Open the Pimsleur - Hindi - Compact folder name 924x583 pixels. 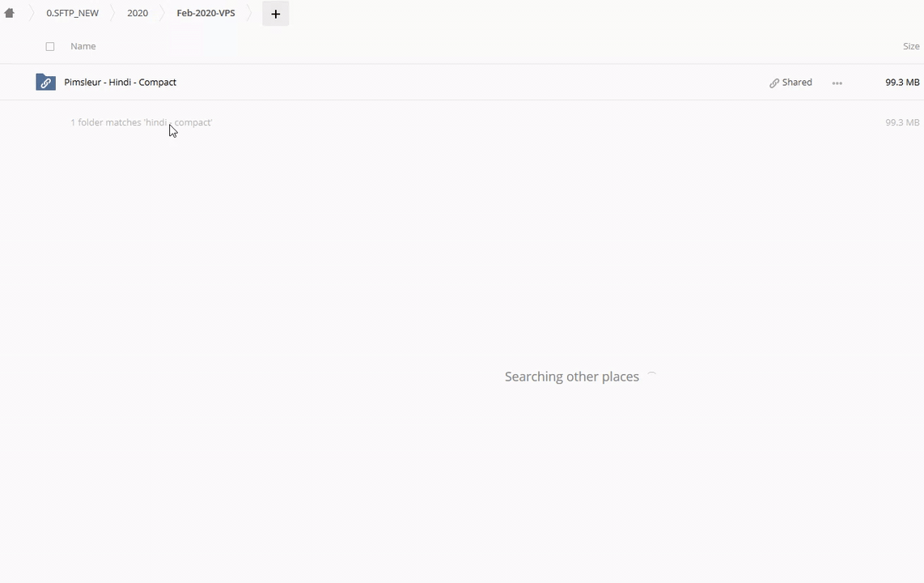tap(120, 83)
